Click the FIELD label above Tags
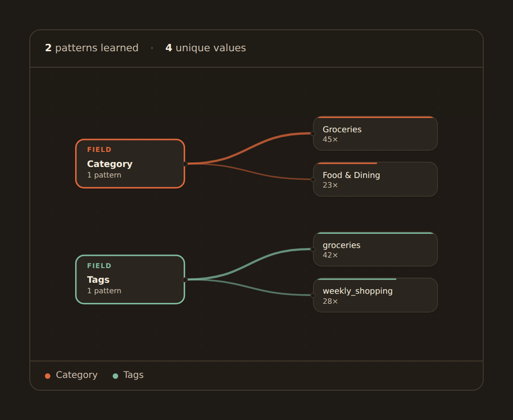Viewport: 513px width, 420px height. [x=99, y=266]
